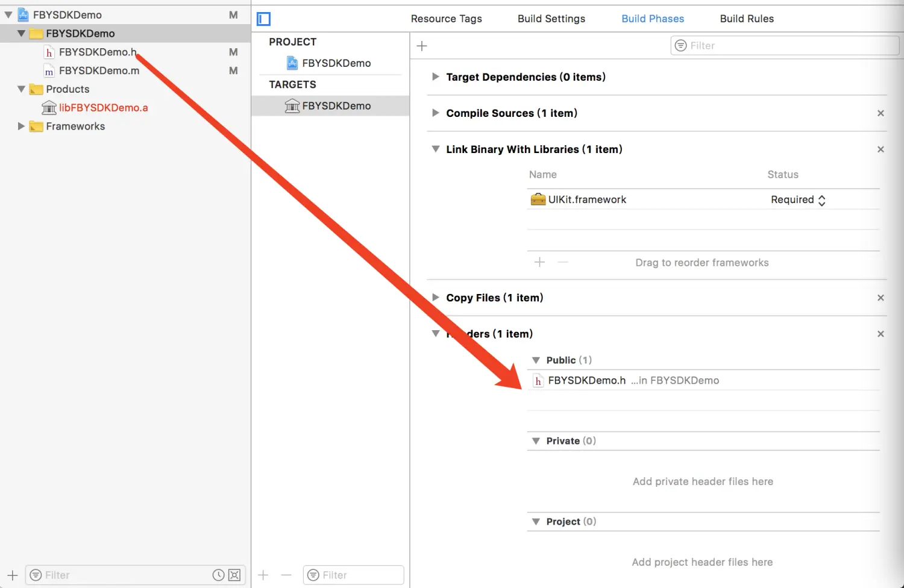Viewport: 904px width, 588px height.
Task: Collapse the FBYSDKDemo project root triangle
Action: [x=8, y=15]
